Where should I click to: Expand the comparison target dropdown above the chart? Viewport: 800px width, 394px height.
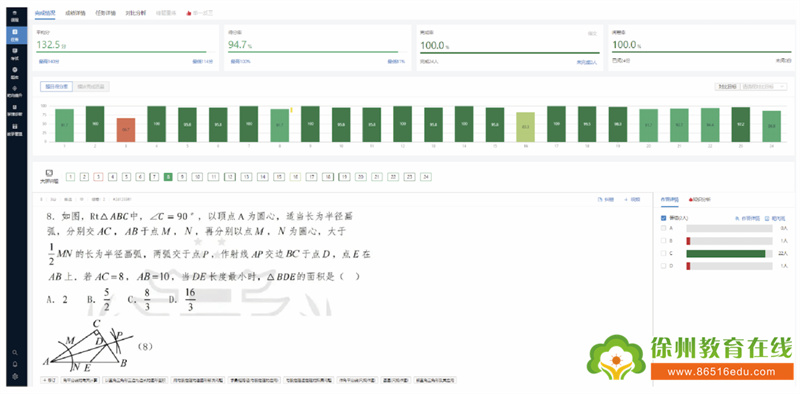763,87
